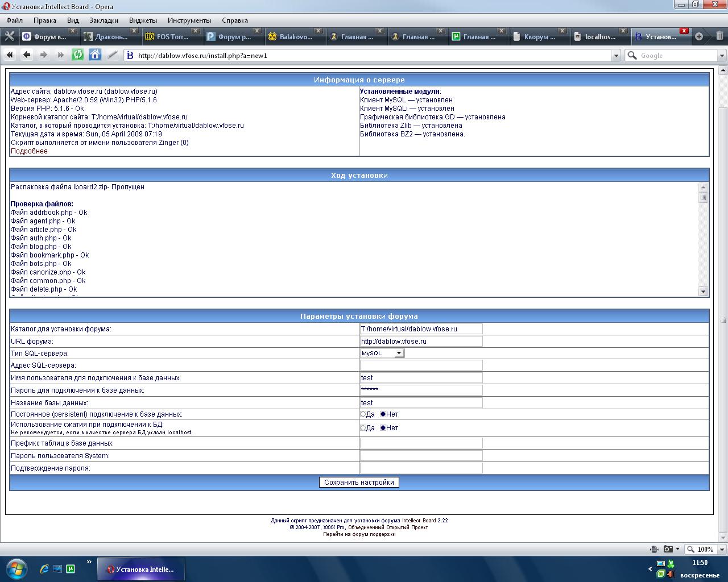
Task: Select 'Да' for persistent database connection
Action: pyautogui.click(x=363, y=414)
